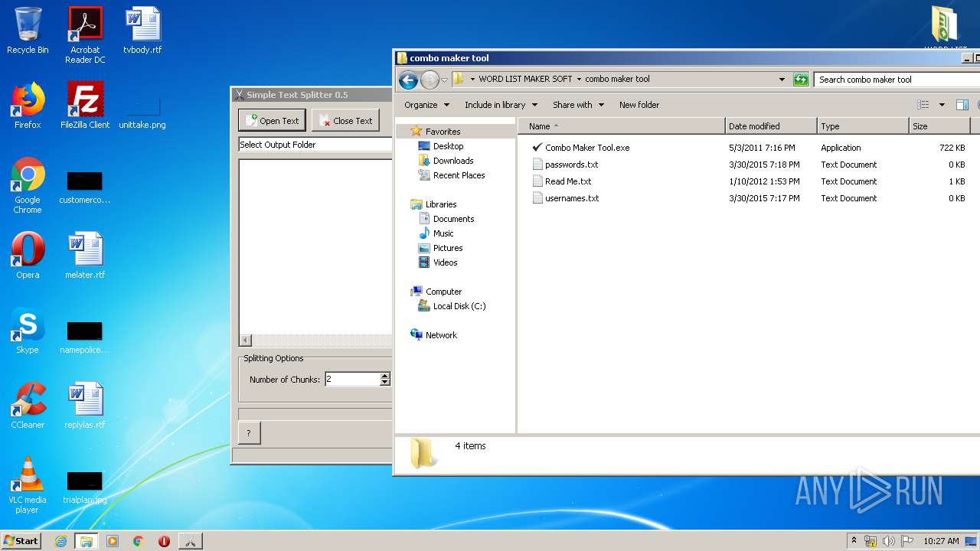
Task: Click New folder in Explorer toolbar
Action: pyautogui.click(x=639, y=105)
